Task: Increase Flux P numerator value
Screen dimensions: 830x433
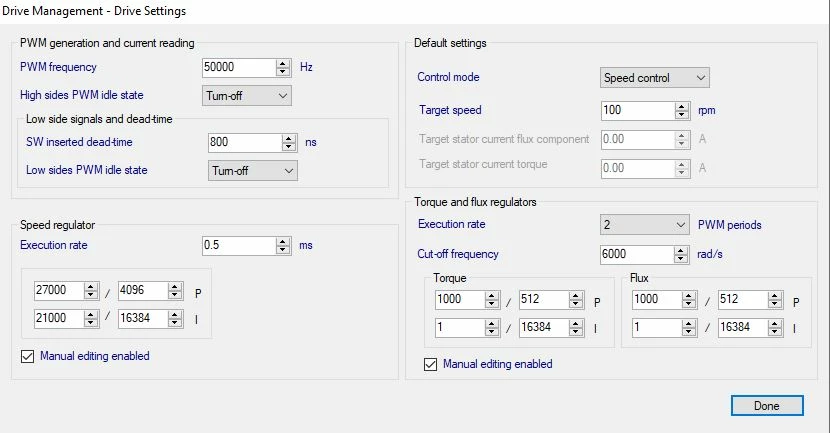Action: pos(689,295)
